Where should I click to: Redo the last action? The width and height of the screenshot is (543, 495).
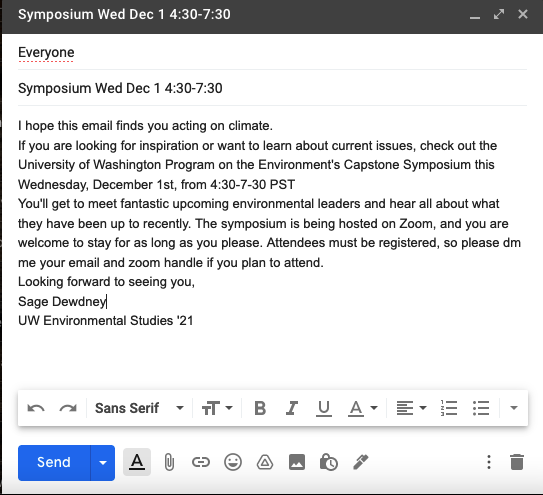tap(68, 408)
